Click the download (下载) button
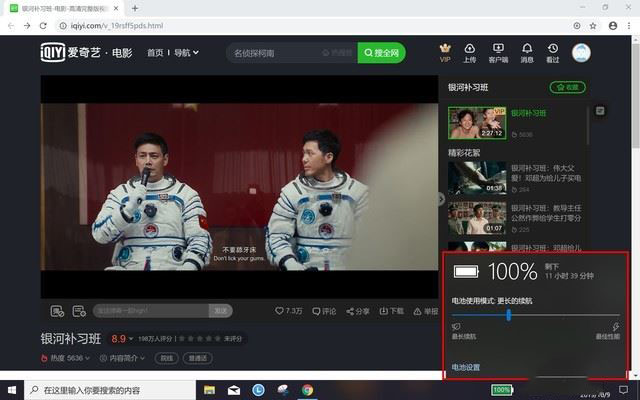 391,311
